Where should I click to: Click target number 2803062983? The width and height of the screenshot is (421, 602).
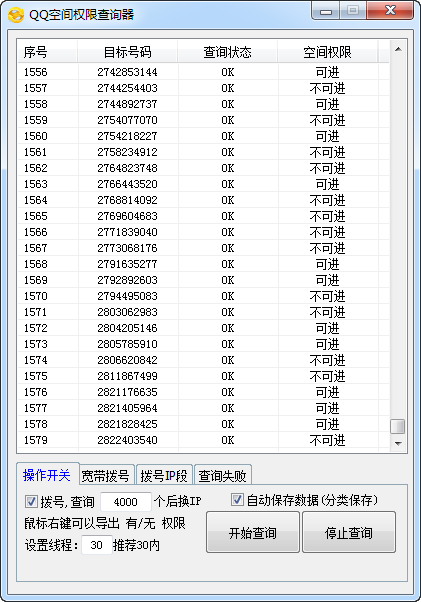pos(127,312)
